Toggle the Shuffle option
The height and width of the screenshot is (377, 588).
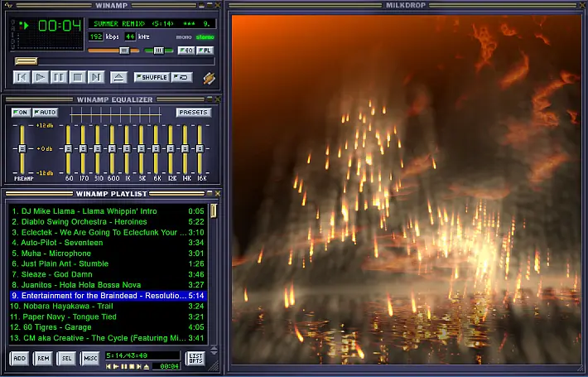[x=152, y=77]
